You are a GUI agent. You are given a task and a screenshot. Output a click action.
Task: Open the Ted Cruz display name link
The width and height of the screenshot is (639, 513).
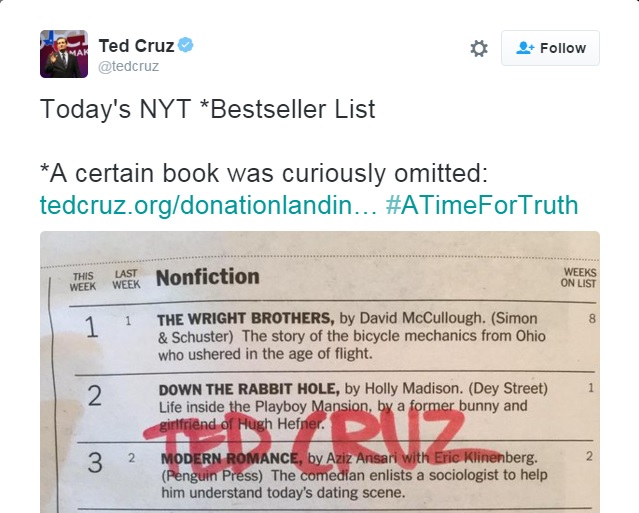click(137, 46)
